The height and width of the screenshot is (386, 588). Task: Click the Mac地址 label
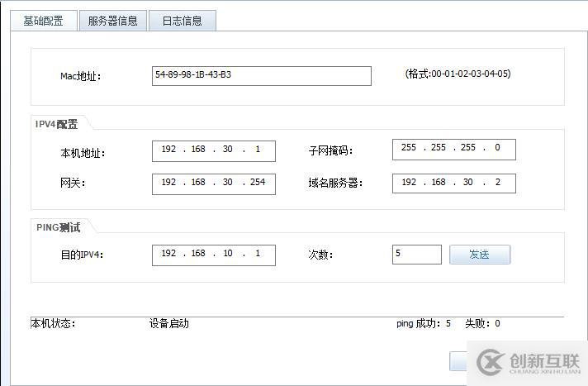point(81,76)
